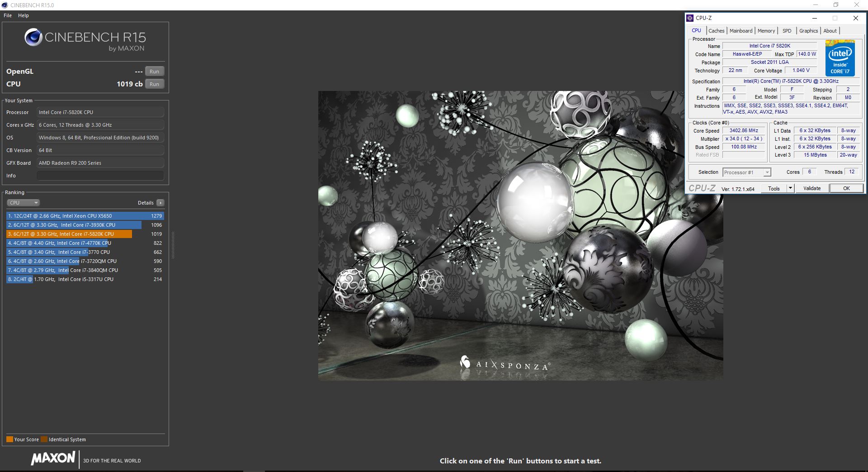Close the CPU-Z window
Screen dimensions: 868x472
click(855, 18)
